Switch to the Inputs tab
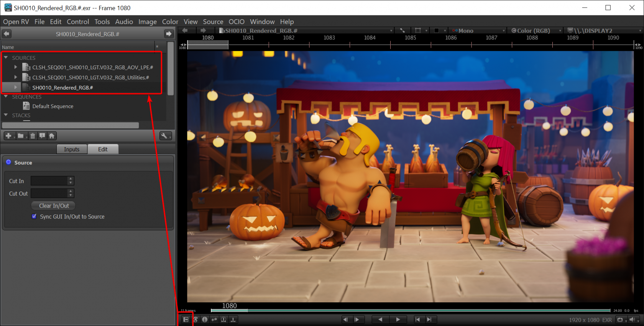 click(x=72, y=149)
